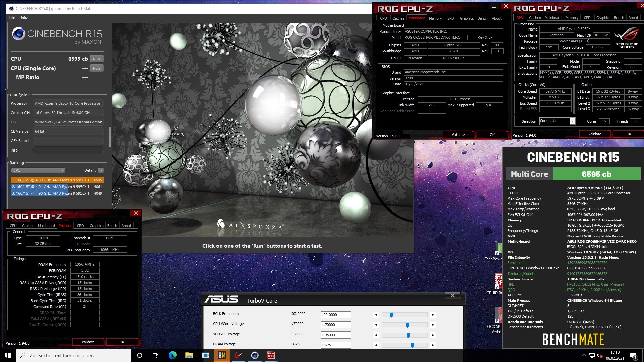Open File Explorer from taskbar
Screen dimensions: 644x362
[189, 355]
